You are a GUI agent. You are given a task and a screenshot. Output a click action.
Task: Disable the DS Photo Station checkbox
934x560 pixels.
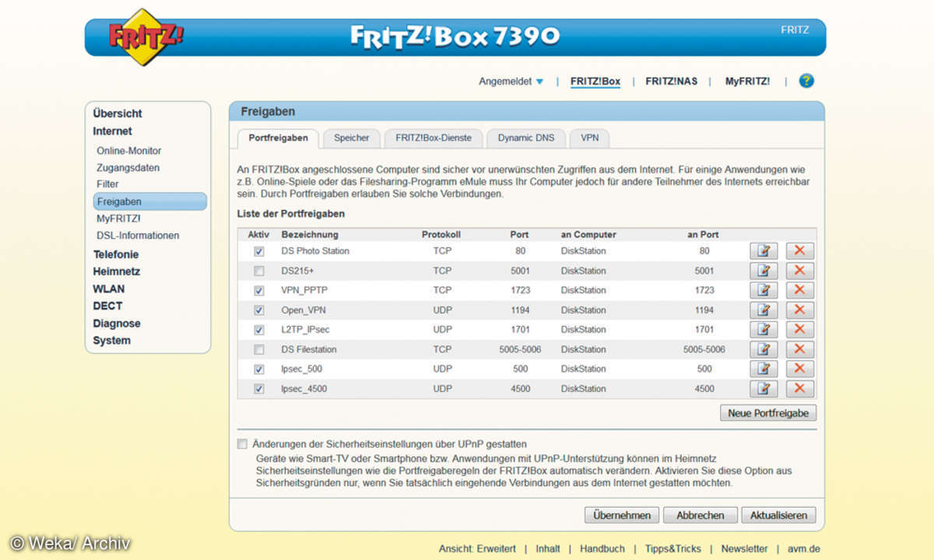tap(258, 251)
